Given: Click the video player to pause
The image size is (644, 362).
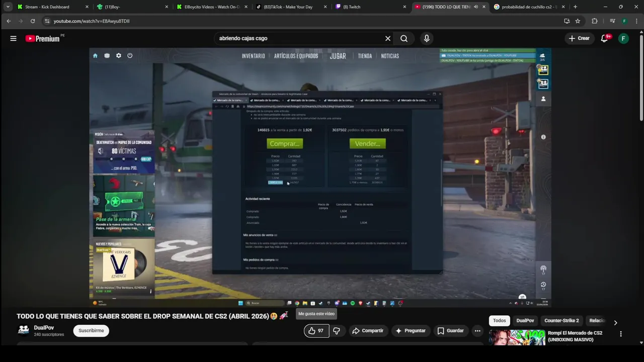Looking at the screenshot, I should [x=320, y=177].
